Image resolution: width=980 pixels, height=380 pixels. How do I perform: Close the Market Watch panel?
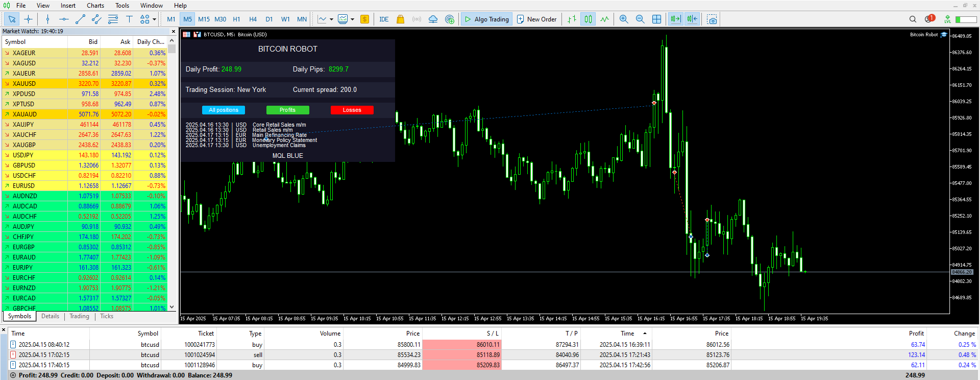[x=173, y=32]
